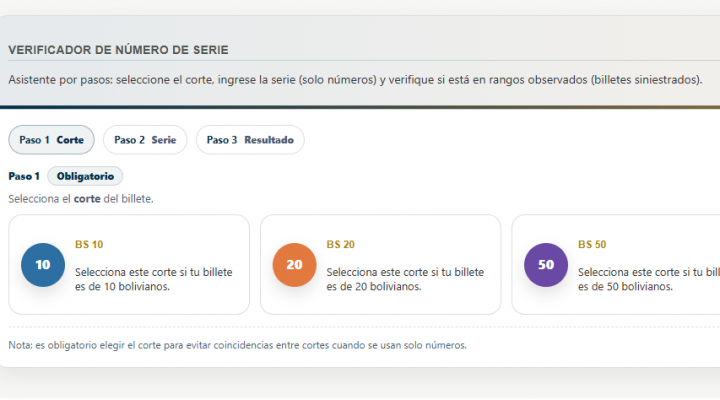
Task: Select the BS 10 heading label
Action: (x=89, y=244)
